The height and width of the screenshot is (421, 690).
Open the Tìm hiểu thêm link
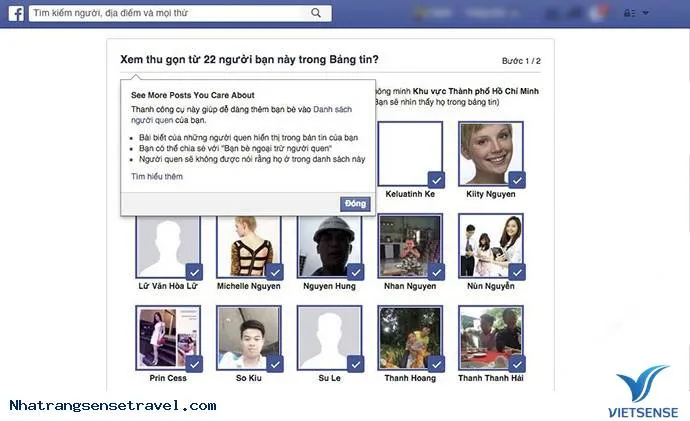157,176
